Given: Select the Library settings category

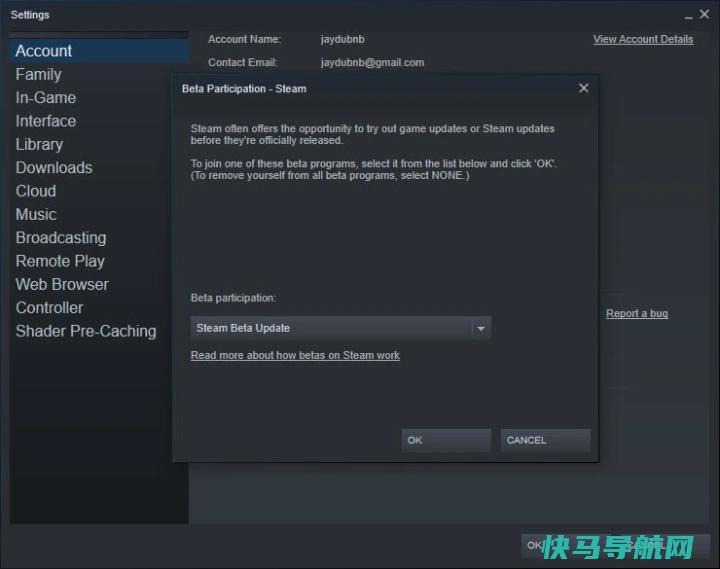Looking at the screenshot, I should (39, 145).
